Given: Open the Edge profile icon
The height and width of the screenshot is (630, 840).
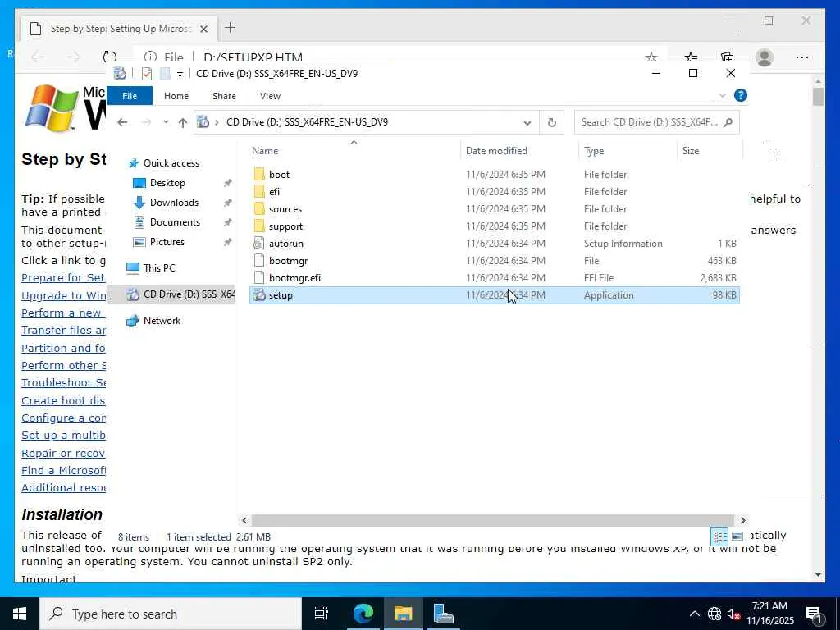Looking at the screenshot, I should [x=765, y=57].
